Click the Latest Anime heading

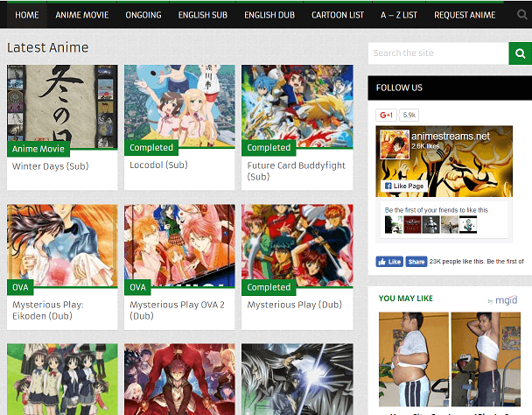pos(48,47)
